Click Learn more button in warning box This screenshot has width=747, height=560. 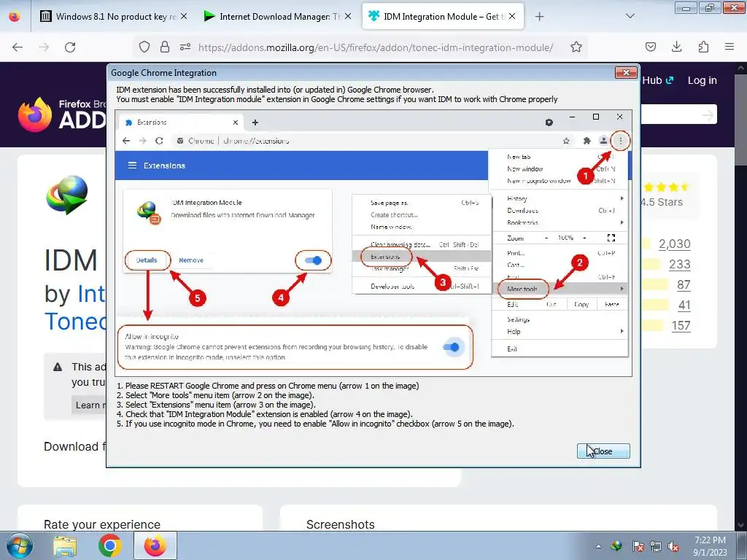[89, 405]
